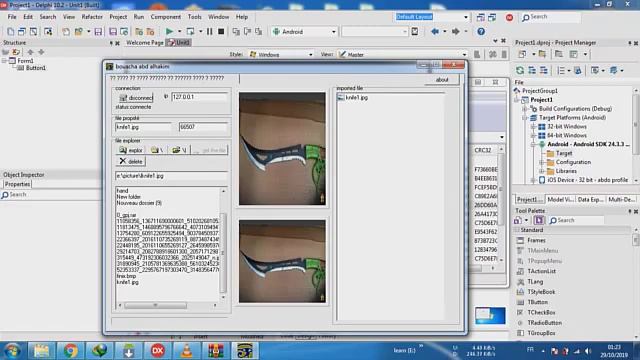
Task: Switch to the Model View tab
Action: pos(560,200)
